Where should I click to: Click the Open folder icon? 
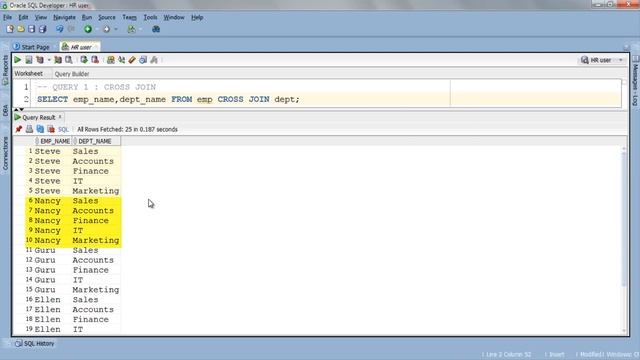21,29
